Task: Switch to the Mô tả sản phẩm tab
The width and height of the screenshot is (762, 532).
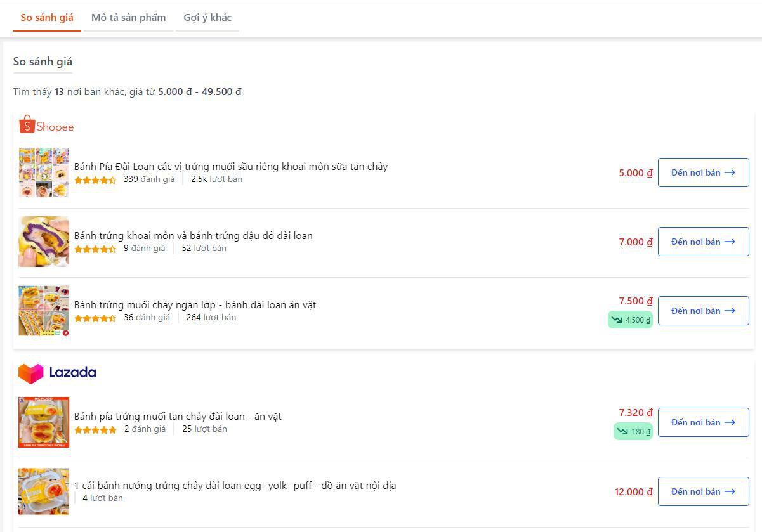Action: click(x=128, y=18)
